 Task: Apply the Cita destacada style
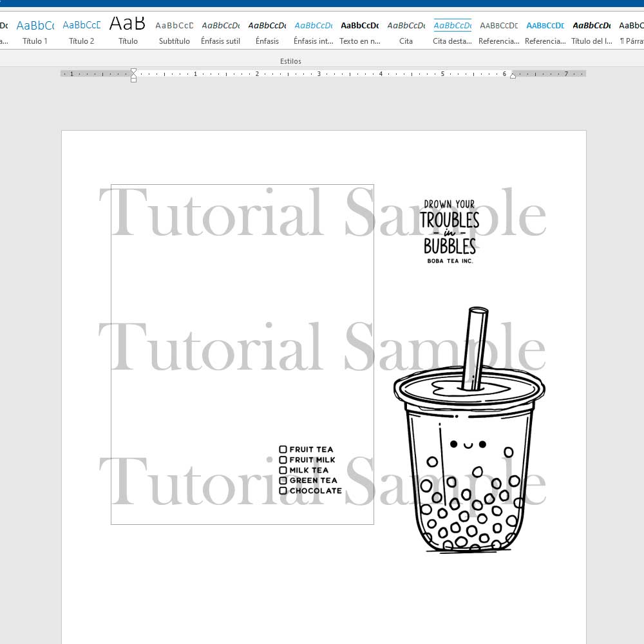tap(452, 32)
